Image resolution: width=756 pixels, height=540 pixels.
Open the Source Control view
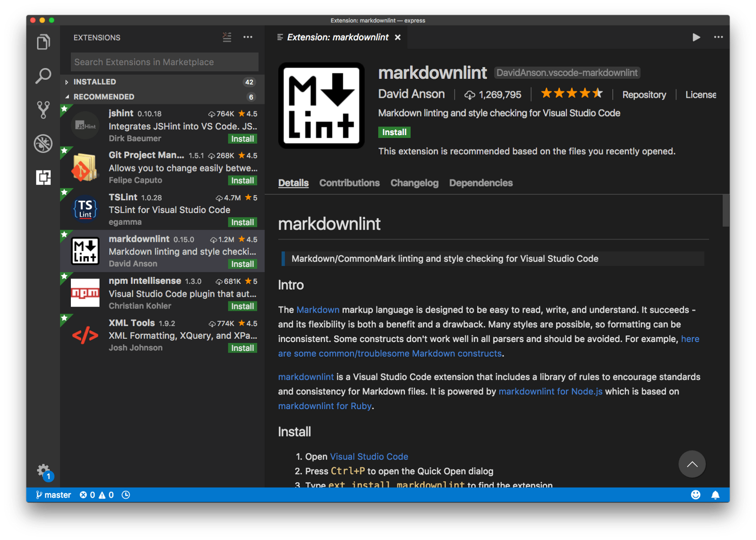pyautogui.click(x=43, y=110)
